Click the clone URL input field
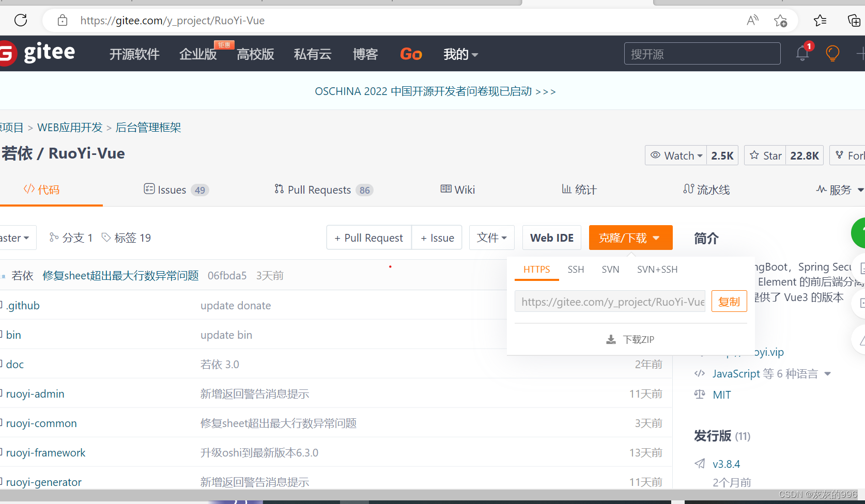 coord(610,302)
